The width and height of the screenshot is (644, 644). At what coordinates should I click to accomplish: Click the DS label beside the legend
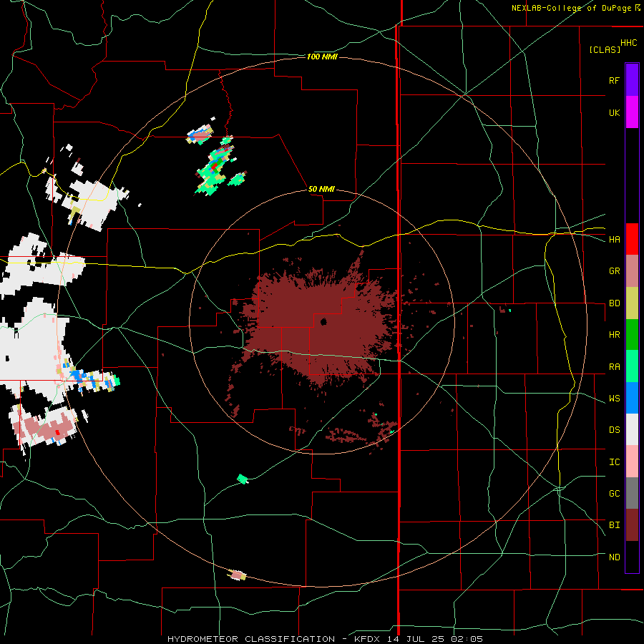[614, 430]
